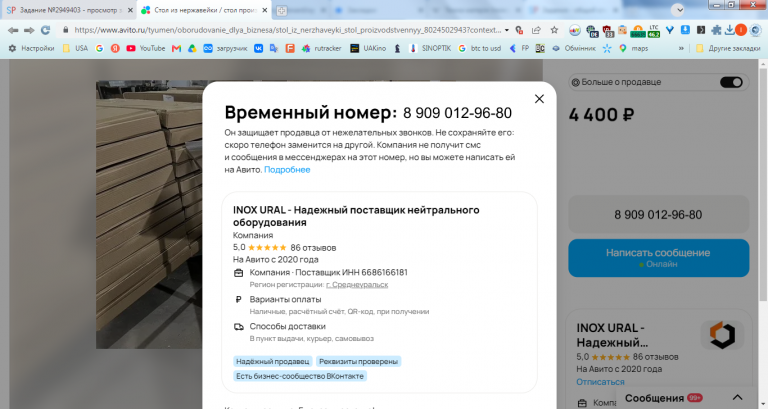Close the Задание №2949403 tab
The width and height of the screenshot is (768, 409).
[130, 10]
